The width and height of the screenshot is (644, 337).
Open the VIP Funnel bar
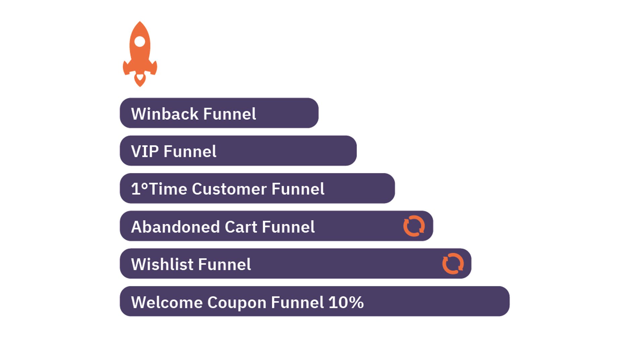click(x=238, y=151)
